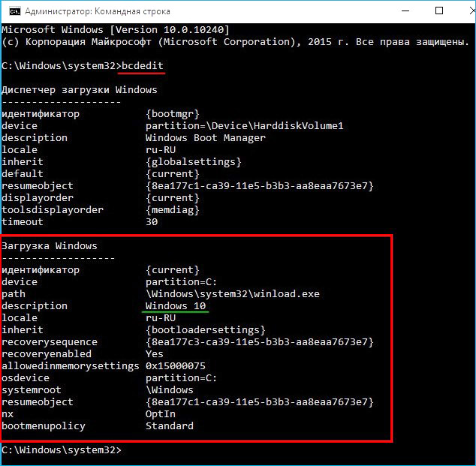Click the 'Windows Boot Manager' description
Image resolution: width=476 pixels, height=466 pixels.
[x=206, y=138]
